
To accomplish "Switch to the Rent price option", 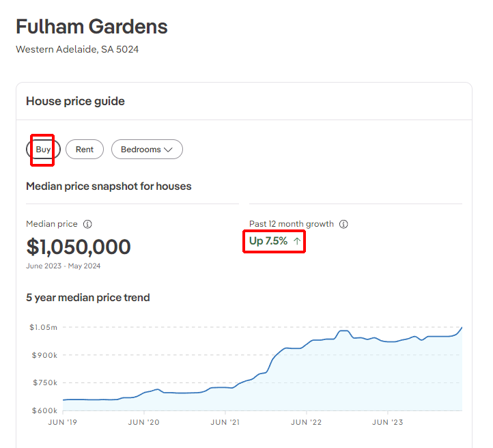I will (x=85, y=150).
